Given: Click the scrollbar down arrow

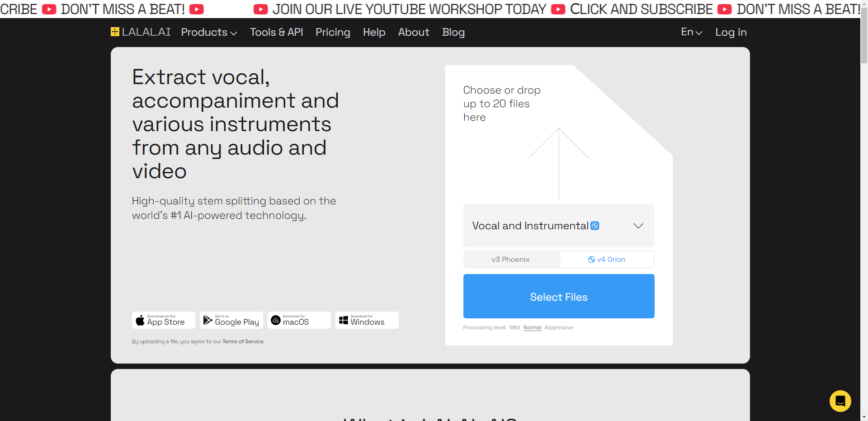Looking at the screenshot, I should 864,417.
